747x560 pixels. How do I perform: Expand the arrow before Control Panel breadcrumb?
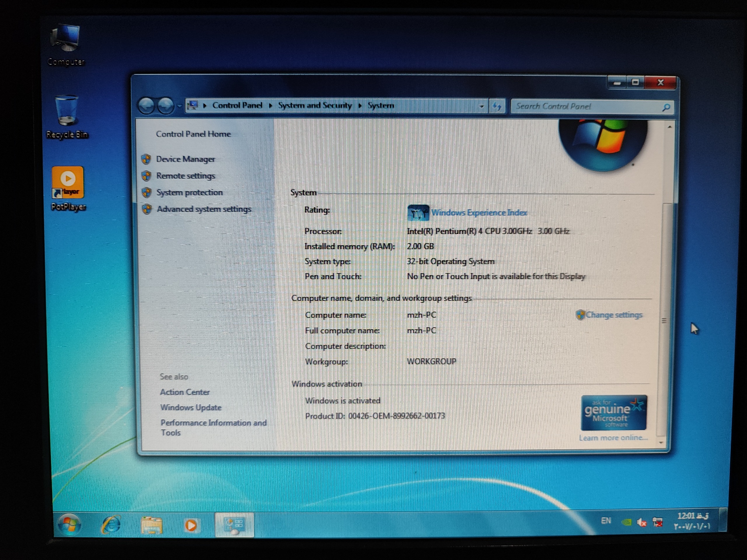click(205, 106)
